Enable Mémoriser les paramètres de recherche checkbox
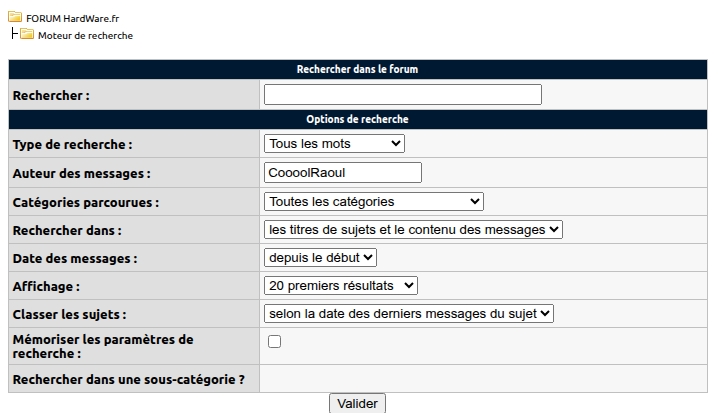718x413 pixels. [274, 342]
